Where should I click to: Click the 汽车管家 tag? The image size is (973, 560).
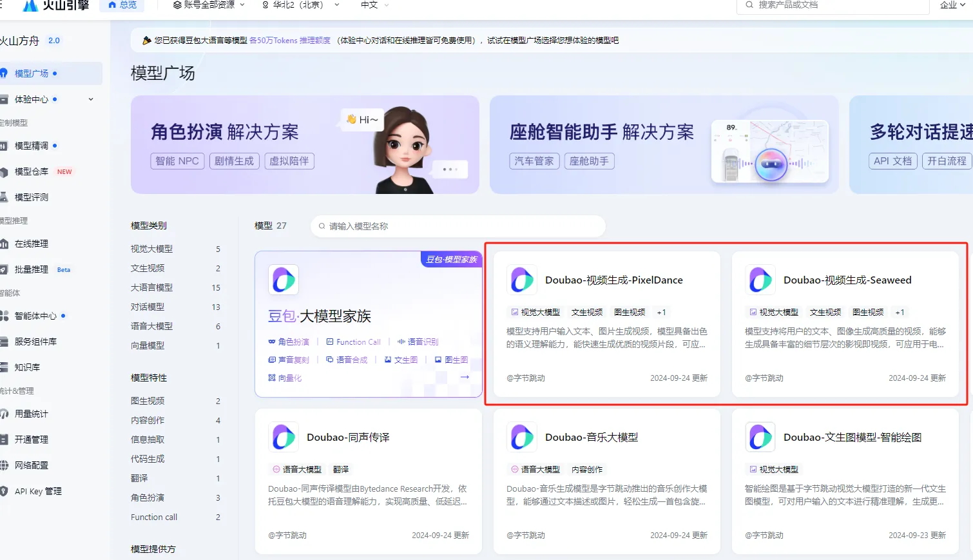pyautogui.click(x=534, y=161)
